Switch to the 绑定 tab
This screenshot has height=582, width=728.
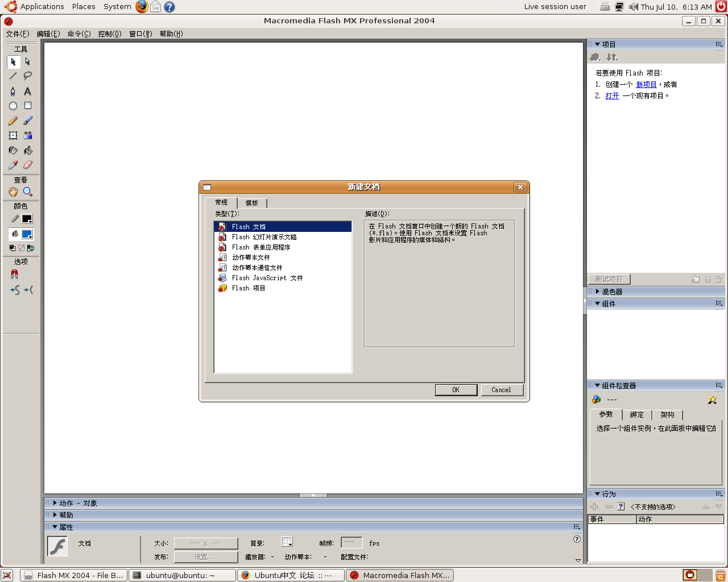[637, 415]
